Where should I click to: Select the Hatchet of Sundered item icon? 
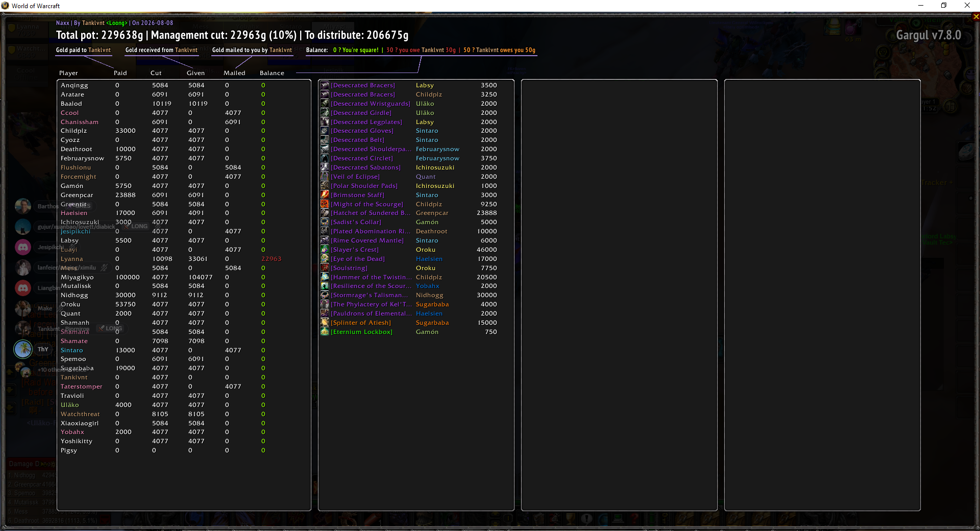tap(325, 213)
